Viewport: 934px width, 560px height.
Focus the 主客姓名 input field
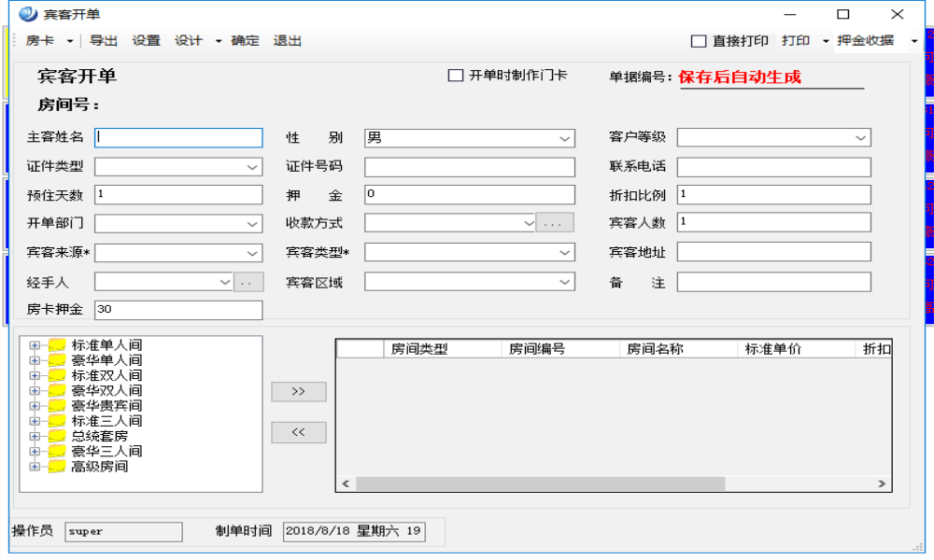tap(178, 138)
